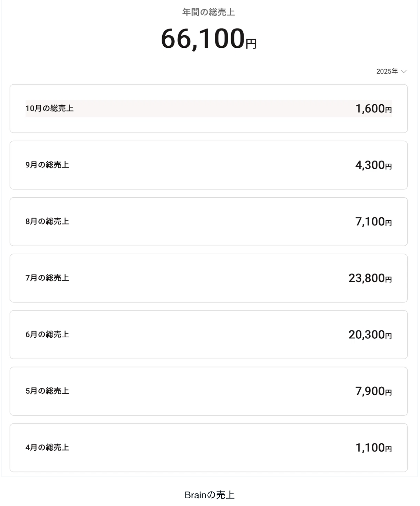Select the 8月の総売上 label
The height and width of the screenshot is (506, 420).
(x=47, y=221)
